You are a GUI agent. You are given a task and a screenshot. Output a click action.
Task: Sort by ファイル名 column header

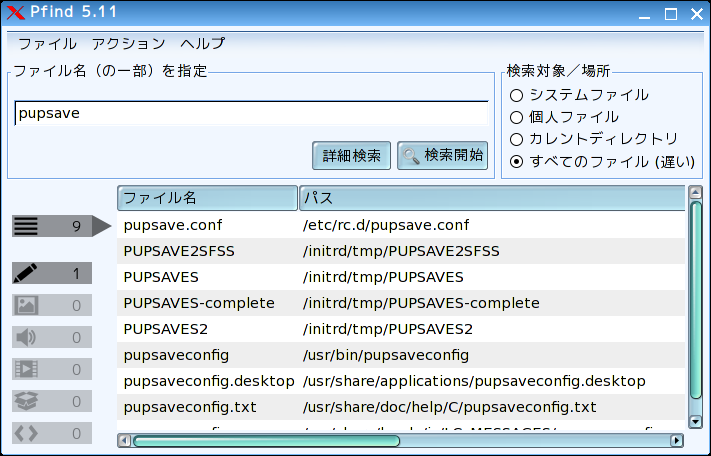click(x=207, y=198)
